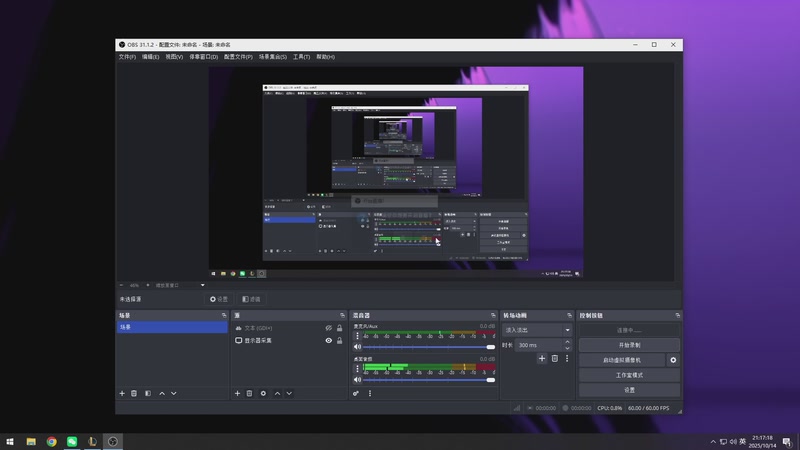Click 启动虚拟摄像机 to start virtual camera
This screenshot has width=800, height=450.
(x=622, y=360)
